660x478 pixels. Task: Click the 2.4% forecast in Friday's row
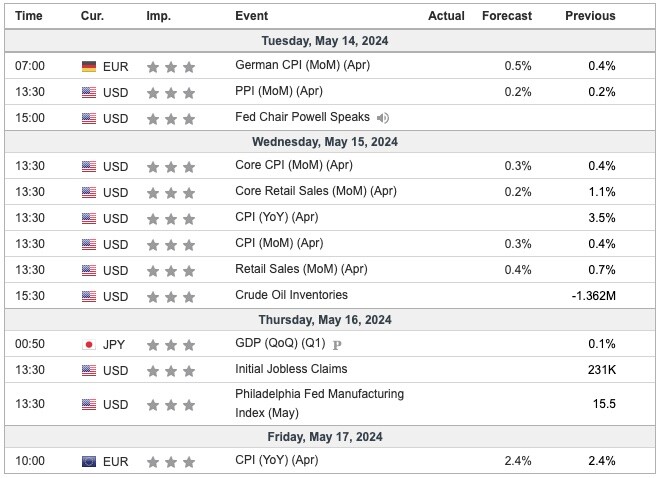[x=518, y=461]
